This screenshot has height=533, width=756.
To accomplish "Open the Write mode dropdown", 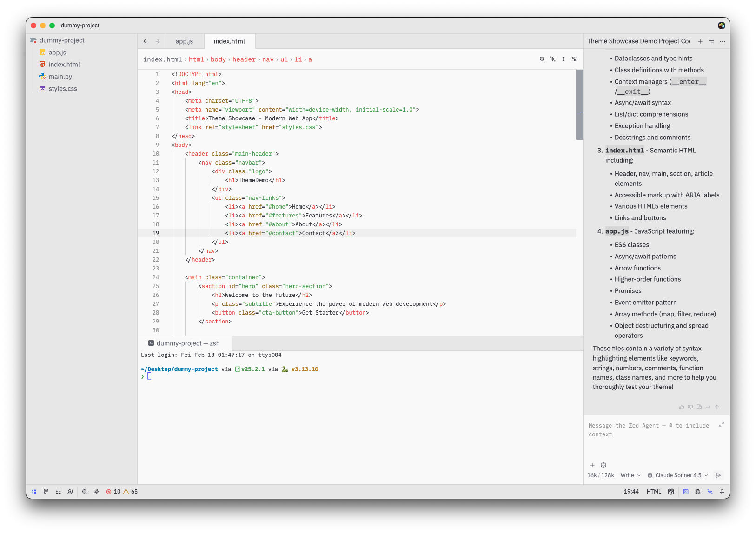I will (630, 475).
